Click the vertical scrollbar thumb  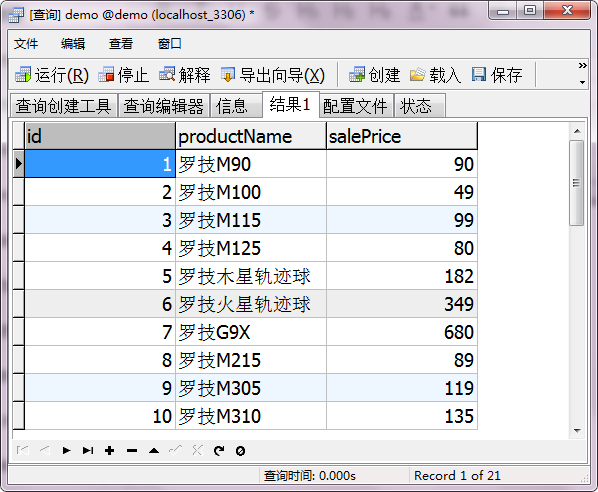pos(577,183)
